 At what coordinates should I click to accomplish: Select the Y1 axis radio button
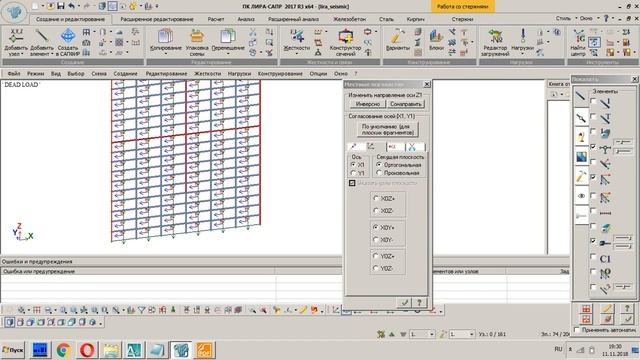(x=353, y=173)
